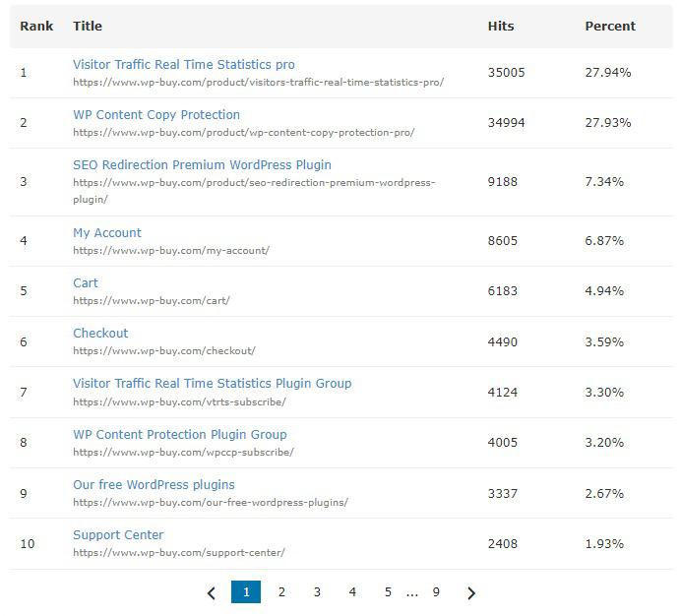This screenshot has width=680, height=616.
Task: Go to page 5 of results
Action: pos(388,591)
